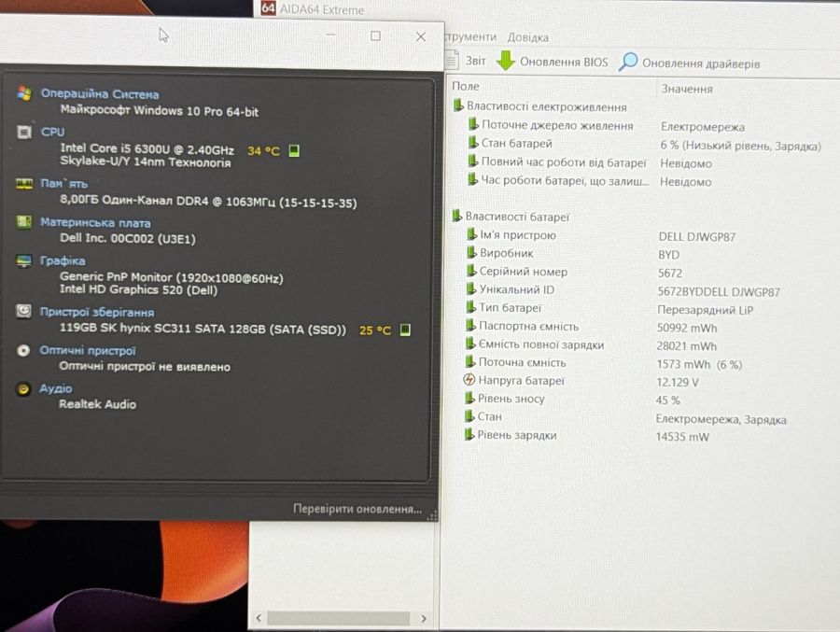Click the value DELL DJWGP87
840x632 pixels.
point(697,237)
